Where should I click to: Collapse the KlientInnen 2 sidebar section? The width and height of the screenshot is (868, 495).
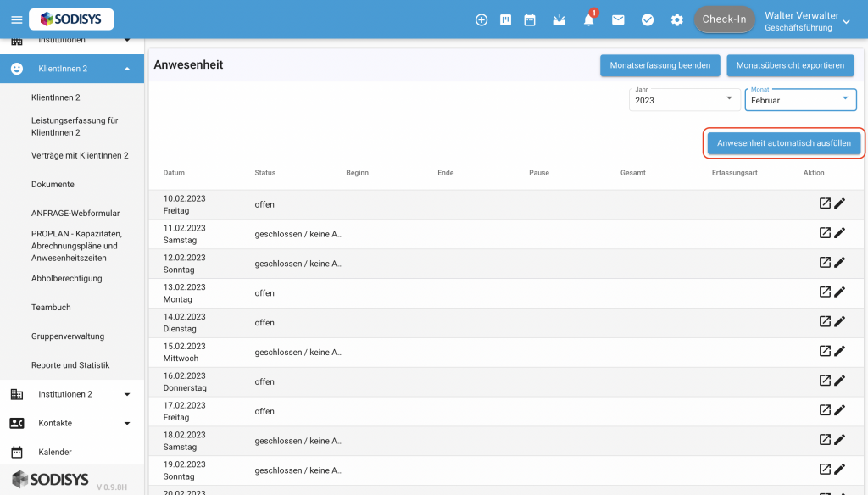click(x=127, y=69)
